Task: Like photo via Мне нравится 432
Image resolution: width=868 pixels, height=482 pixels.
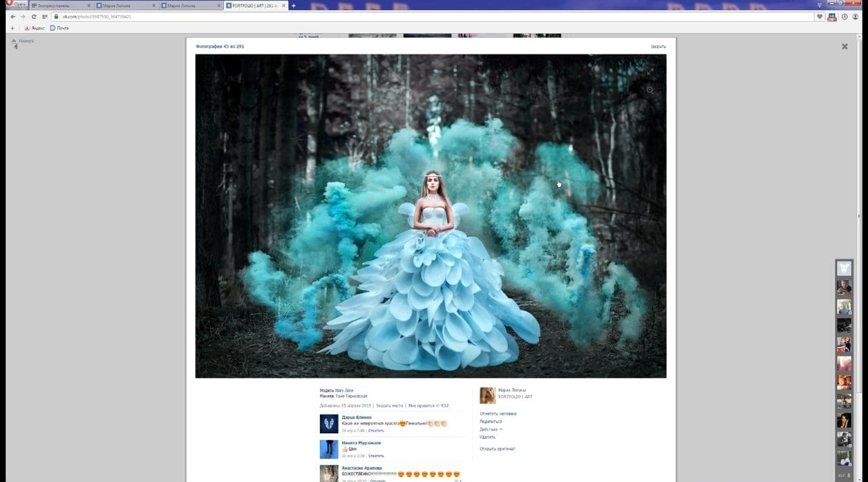Action: click(x=429, y=405)
